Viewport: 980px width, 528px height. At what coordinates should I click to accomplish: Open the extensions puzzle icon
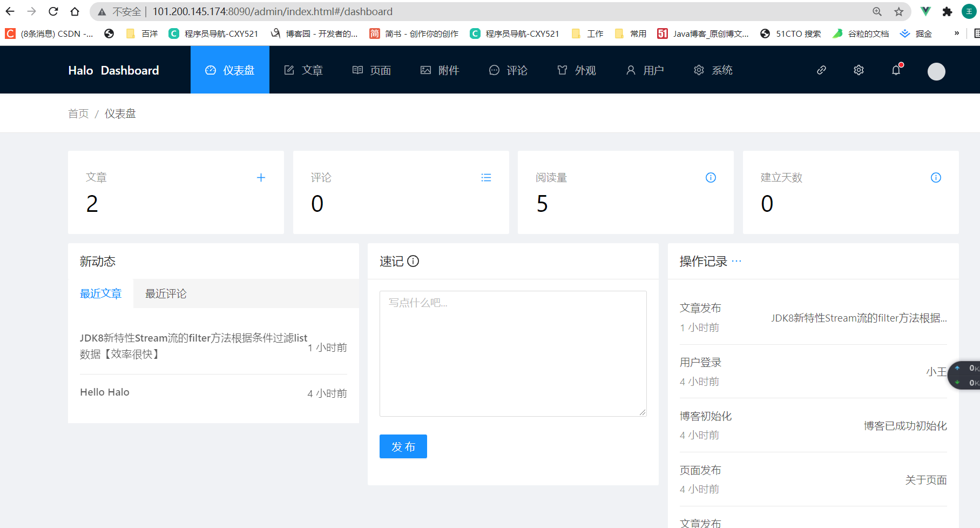click(x=947, y=11)
